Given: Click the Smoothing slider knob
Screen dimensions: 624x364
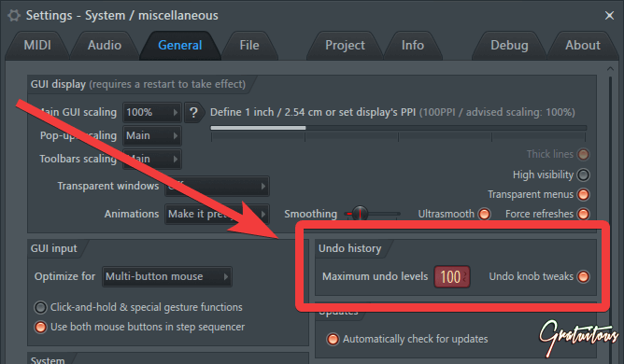Looking at the screenshot, I should [360, 214].
